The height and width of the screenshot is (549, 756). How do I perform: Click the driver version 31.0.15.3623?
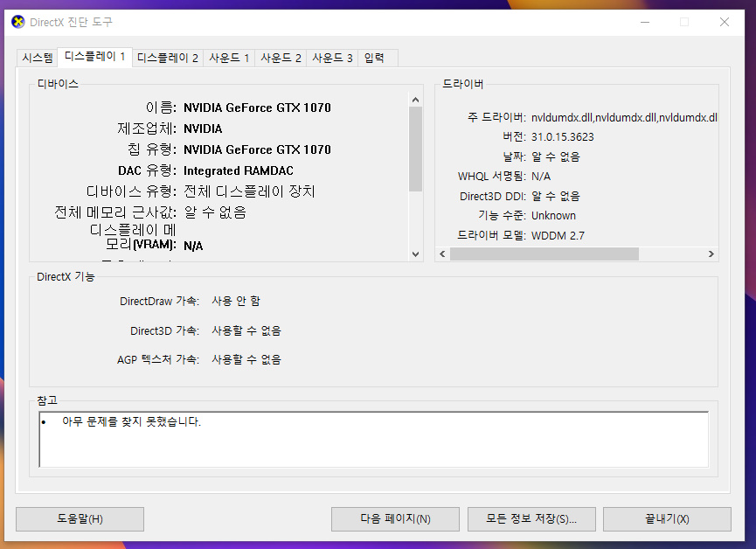coord(563,137)
